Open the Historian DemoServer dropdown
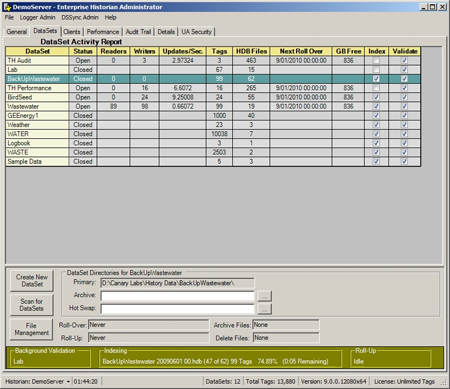 [68, 382]
